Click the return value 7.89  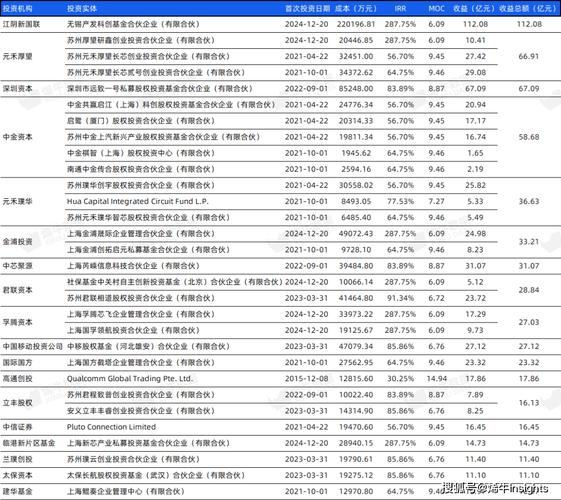[x=475, y=395]
